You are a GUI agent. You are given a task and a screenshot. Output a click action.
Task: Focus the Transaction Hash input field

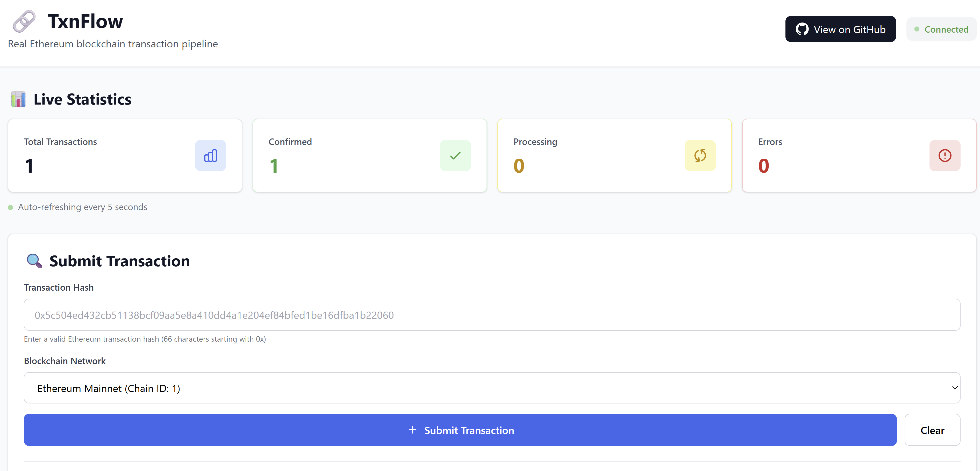pyautogui.click(x=491, y=315)
